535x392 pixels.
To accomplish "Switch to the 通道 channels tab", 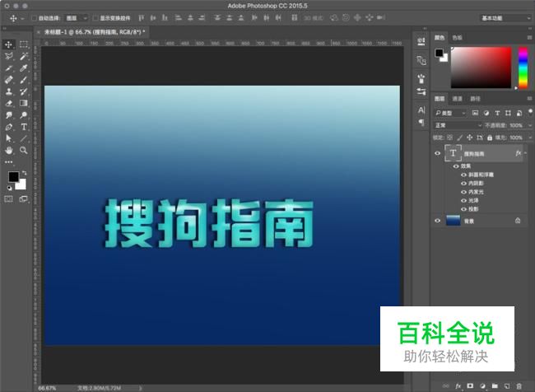I will click(x=457, y=99).
